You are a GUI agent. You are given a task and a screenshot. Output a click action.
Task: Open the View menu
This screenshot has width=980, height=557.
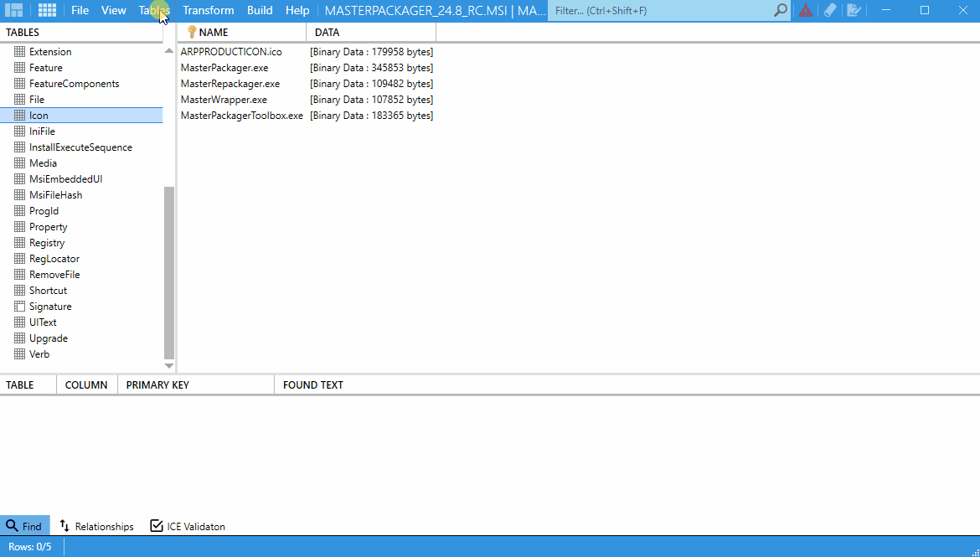pyautogui.click(x=114, y=11)
